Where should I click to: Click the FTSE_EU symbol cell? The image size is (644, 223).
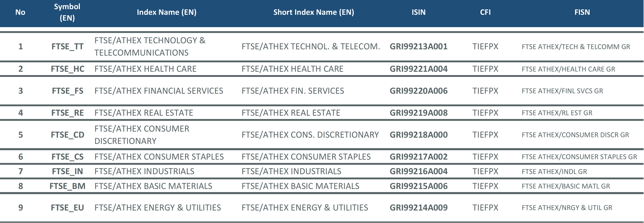pos(67,208)
